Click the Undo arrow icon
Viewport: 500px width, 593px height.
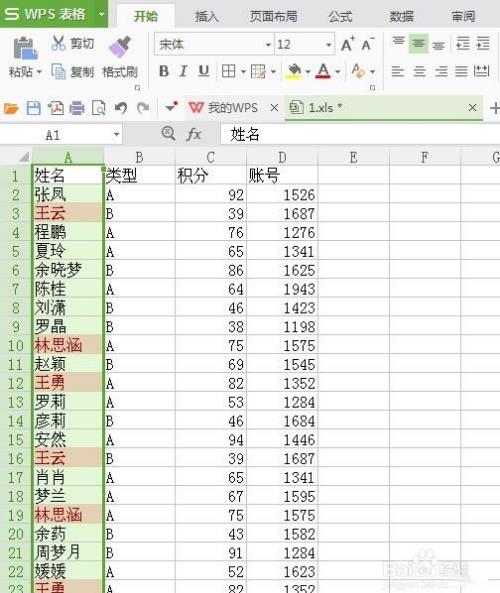(121, 108)
